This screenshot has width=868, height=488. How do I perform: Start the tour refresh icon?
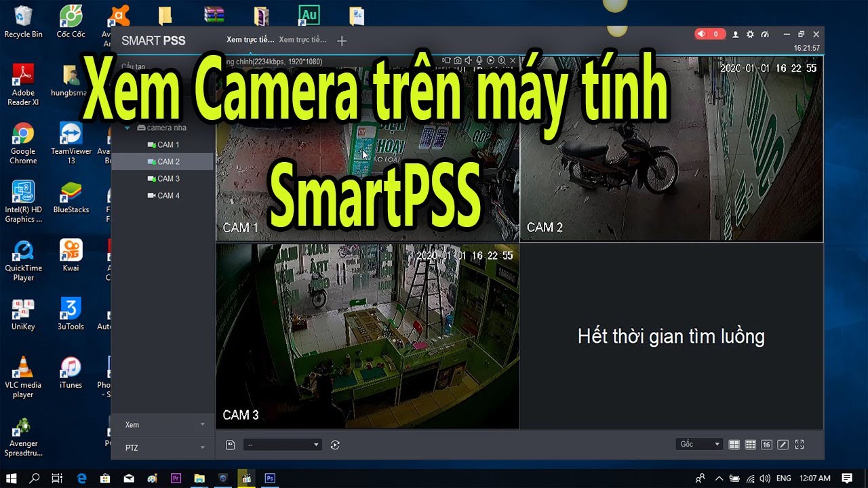coord(335,445)
